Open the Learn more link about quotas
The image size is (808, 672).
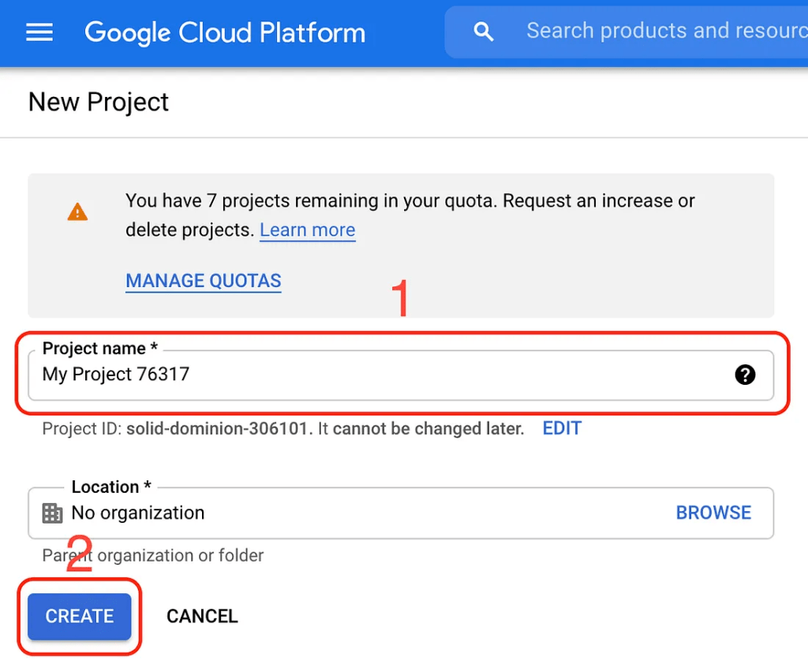307,230
